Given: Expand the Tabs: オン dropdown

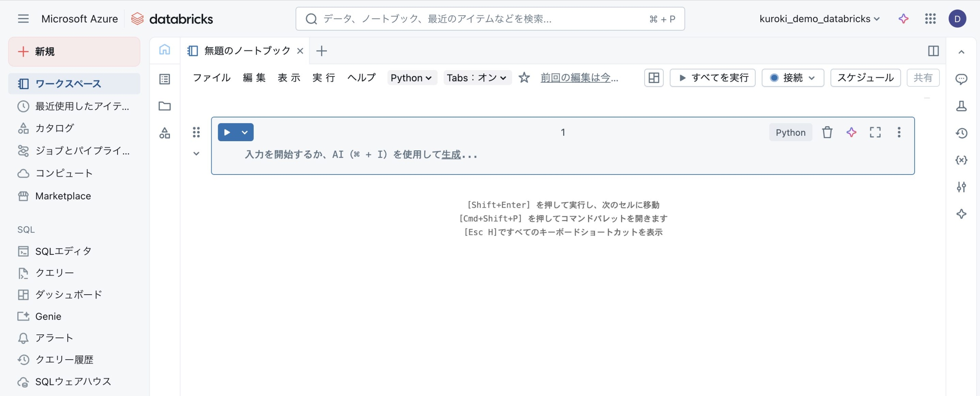Looking at the screenshot, I should pyautogui.click(x=477, y=78).
